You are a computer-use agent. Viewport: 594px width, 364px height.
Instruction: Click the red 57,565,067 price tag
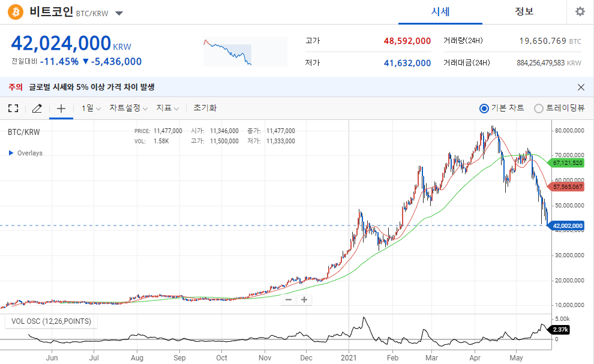pos(567,186)
